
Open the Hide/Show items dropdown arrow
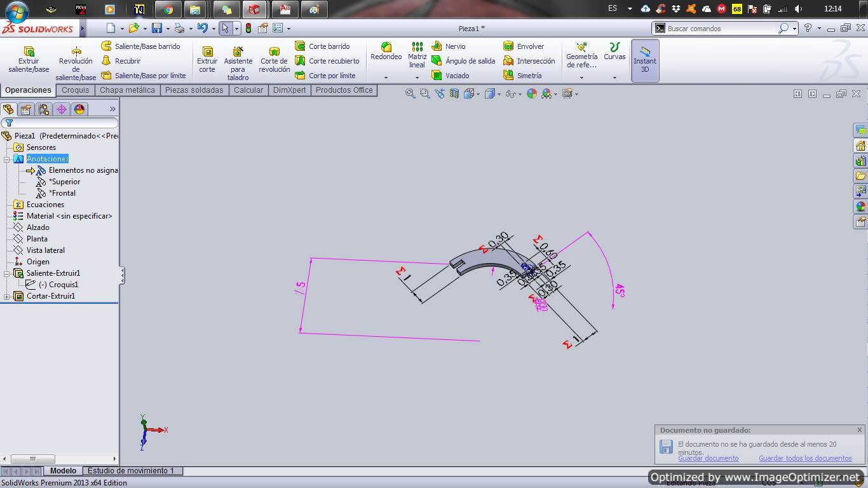(x=520, y=94)
